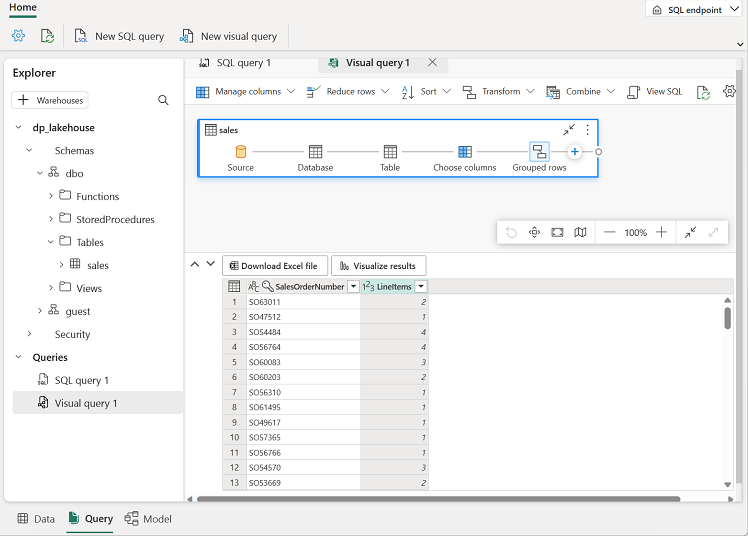Viewport: 748px width, 536px height.
Task: Open the settings gear in the Home ribbon
Action: click(x=18, y=36)
